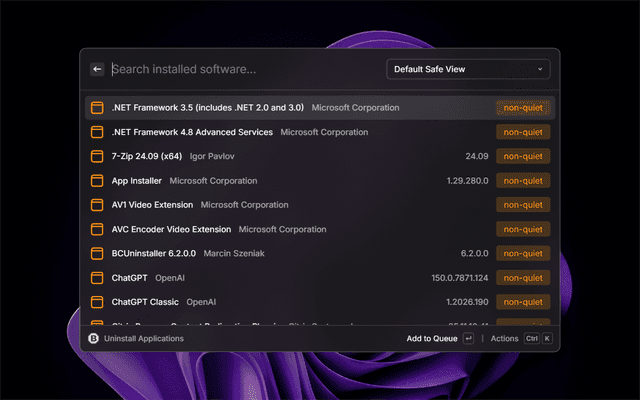Screen dimensions: 640x400
Task: Select the App Installer entry name
Action: coord(137,181)
